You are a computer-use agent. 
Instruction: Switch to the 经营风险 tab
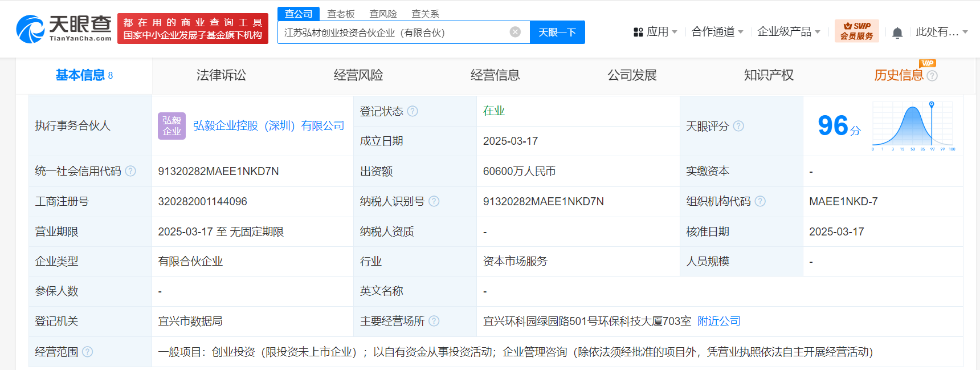(358, 75)
